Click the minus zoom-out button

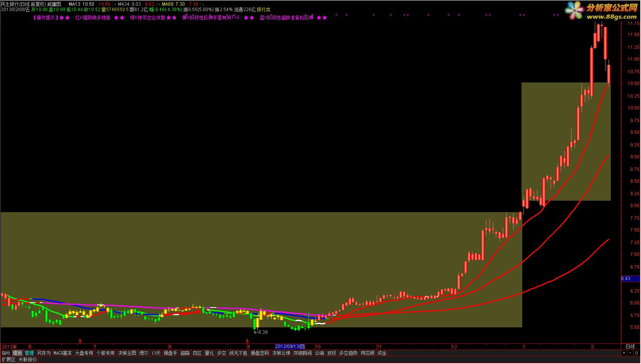[x=630, y=353]
